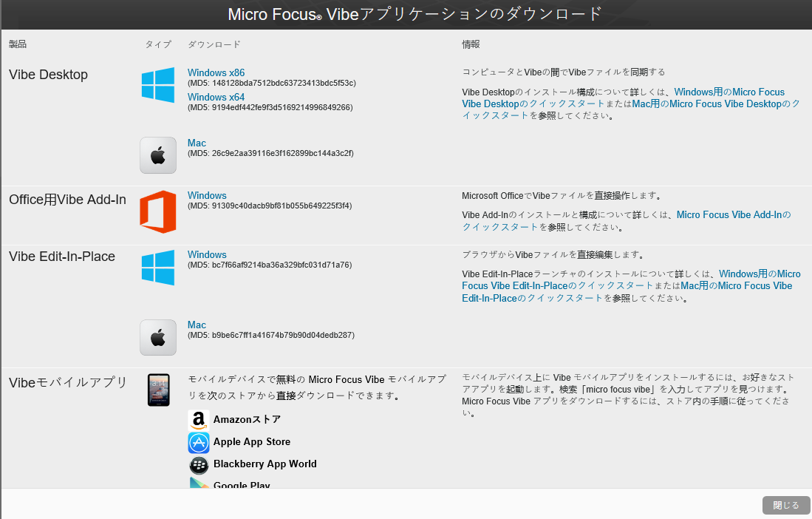Click Google Play label

pyautogui.click(x=242, y=484)
